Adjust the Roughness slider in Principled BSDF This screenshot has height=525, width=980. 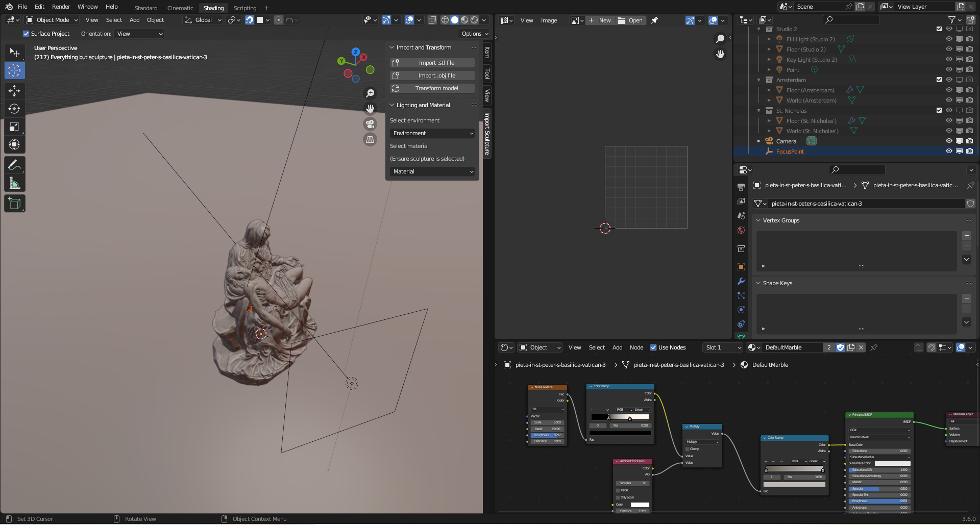879,501
